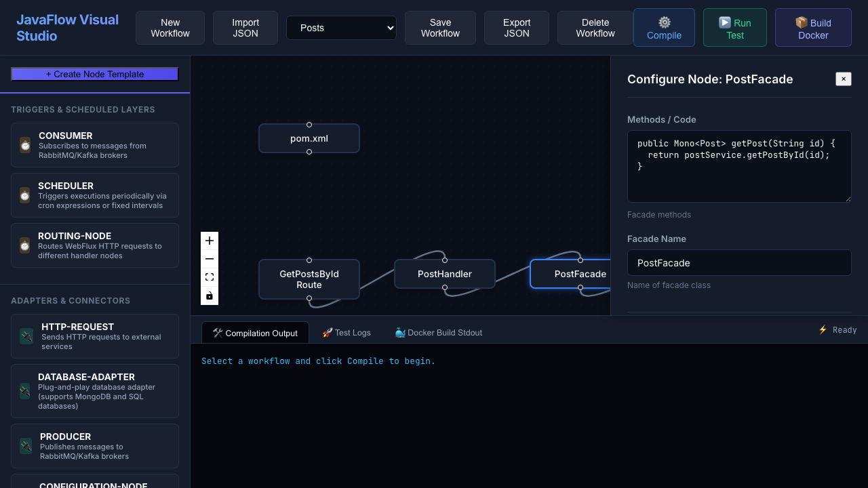
Task: Click the 'Name of facade class' hint
Action: tap(669, 285)
